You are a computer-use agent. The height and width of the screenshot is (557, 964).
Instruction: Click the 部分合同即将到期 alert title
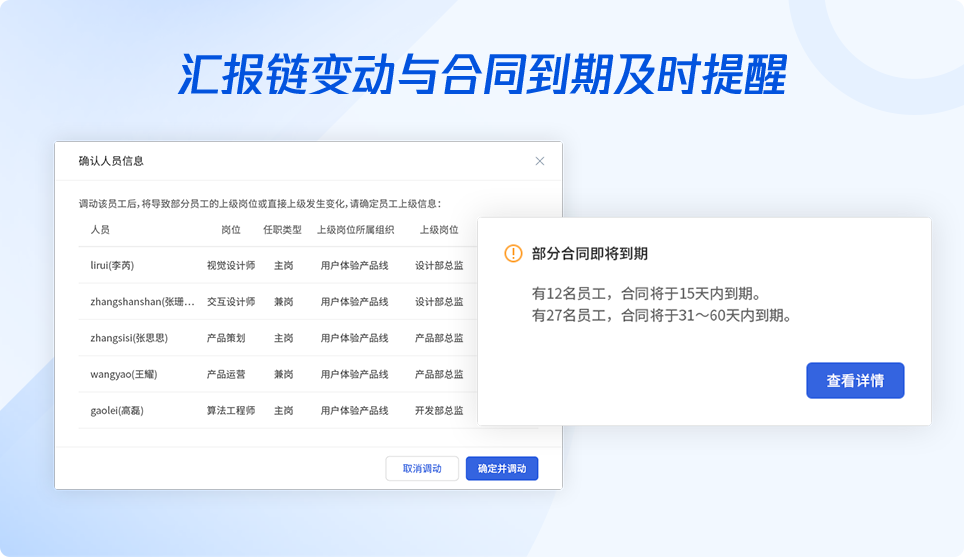[590, 253]
